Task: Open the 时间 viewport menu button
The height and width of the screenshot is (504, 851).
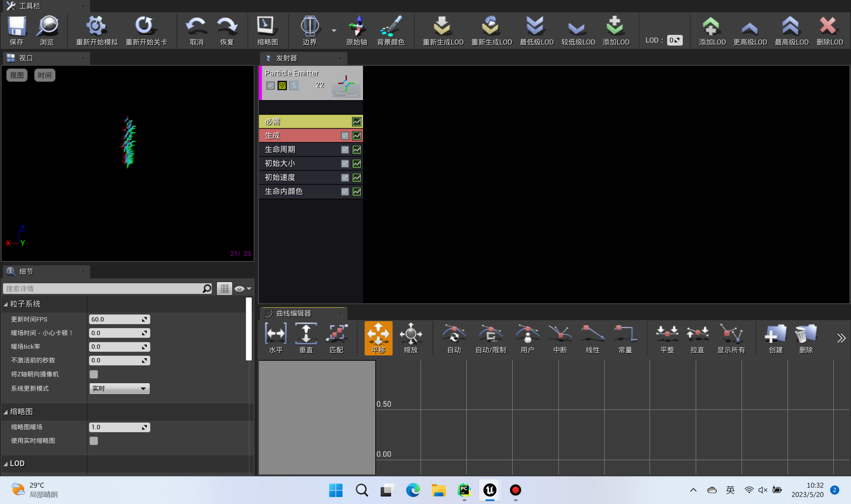Action: (x=45, y=75)
